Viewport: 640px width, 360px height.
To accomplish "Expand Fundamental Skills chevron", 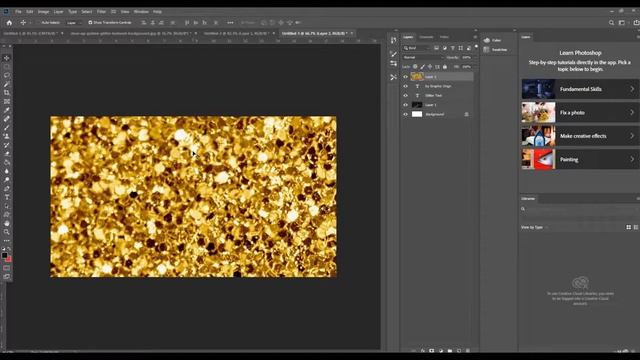I will click(x=632, y=89).
